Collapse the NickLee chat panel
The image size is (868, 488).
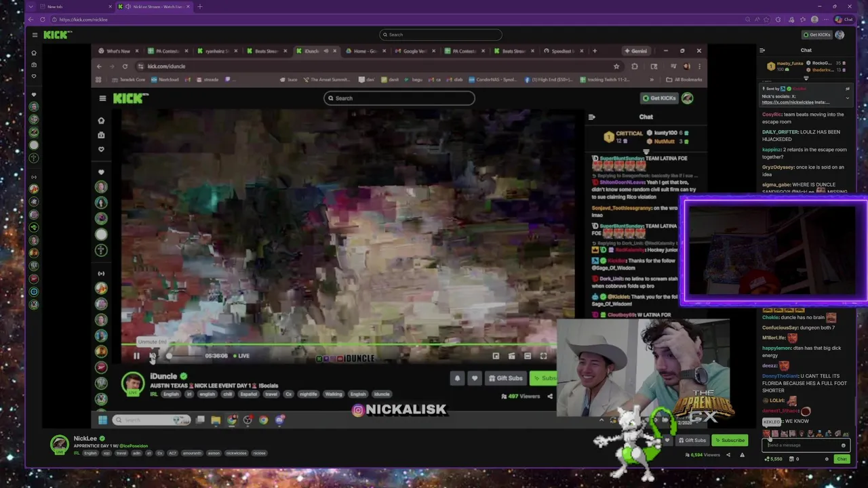pos(762,50)
